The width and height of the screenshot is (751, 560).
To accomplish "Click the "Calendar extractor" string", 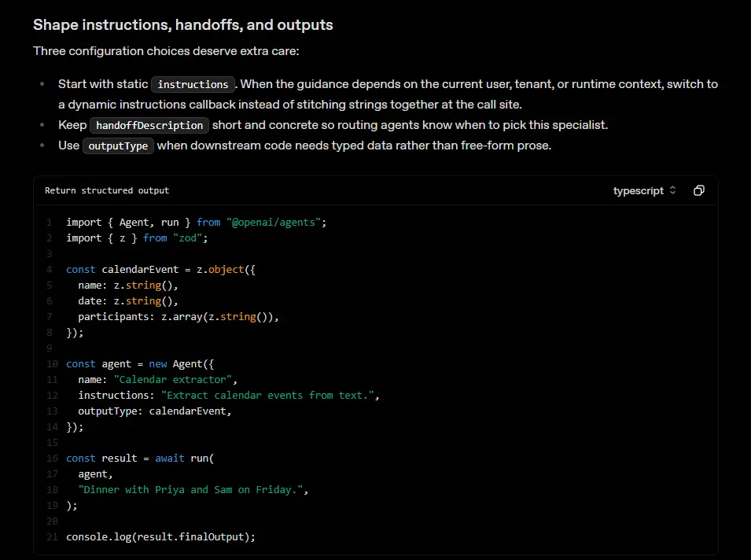I will click(x=172, y=379).
